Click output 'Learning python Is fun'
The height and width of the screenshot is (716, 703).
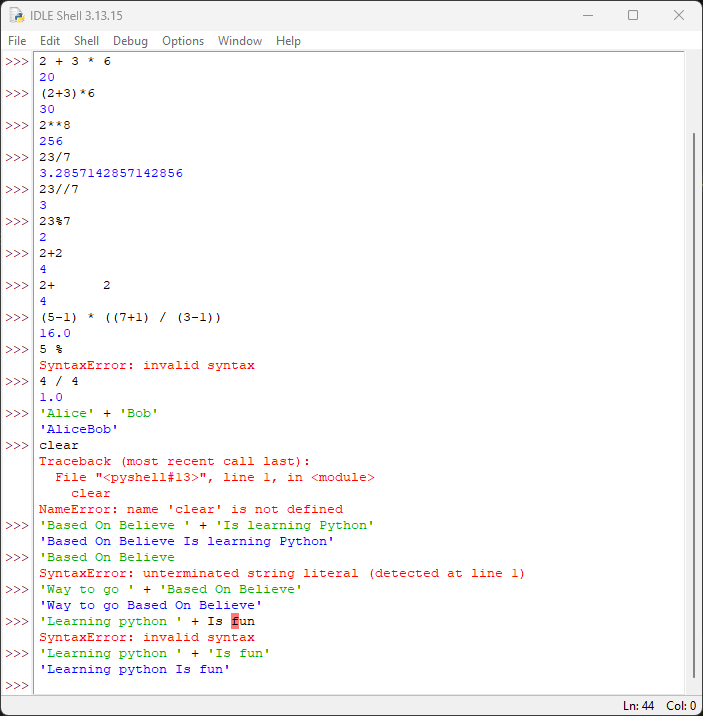pyautogui.click(x=135, y=669)
